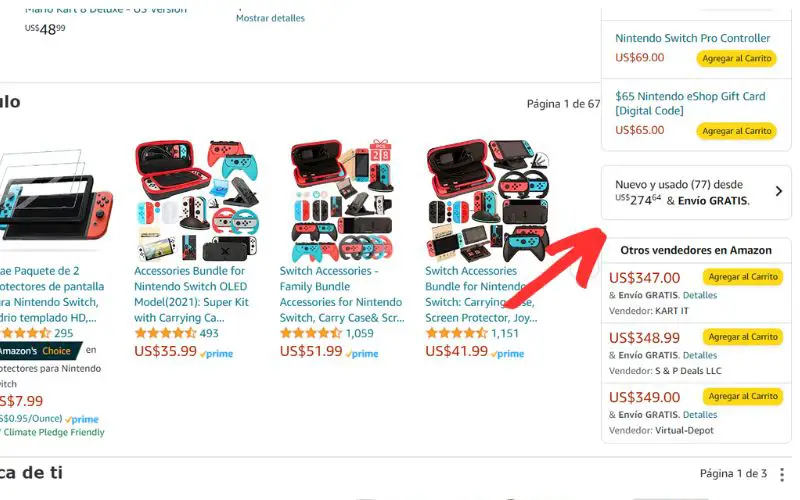Open the Nintendo Switch Pro Controller link
The width and height of the screenshot is (800, 500).
[x=692, y=38]
